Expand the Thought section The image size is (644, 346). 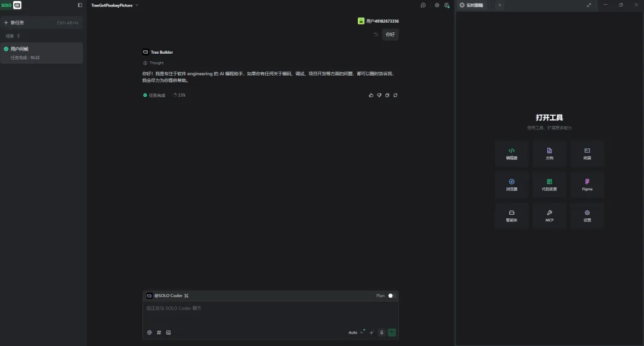pyautogui.click(x=153, y=63)
